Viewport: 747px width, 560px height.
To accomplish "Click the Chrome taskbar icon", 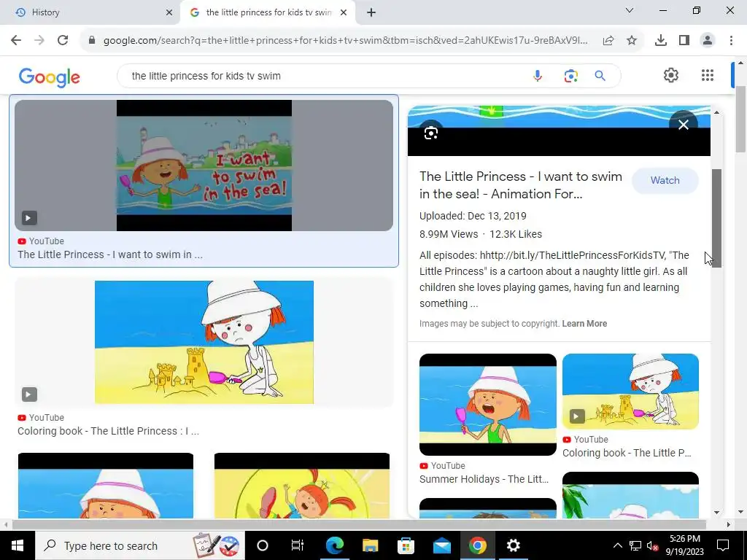I will pos(477,545).
